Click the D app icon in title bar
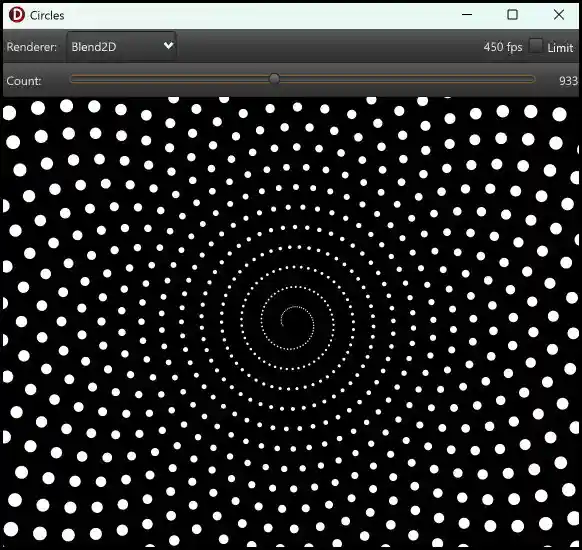Screen dimensions: 582x550 pos(17,15)
